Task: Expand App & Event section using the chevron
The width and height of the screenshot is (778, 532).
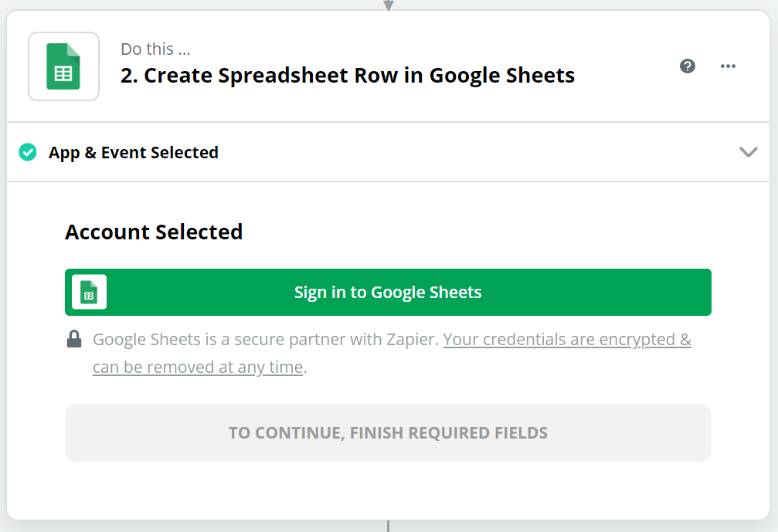Action: (748, 151)
